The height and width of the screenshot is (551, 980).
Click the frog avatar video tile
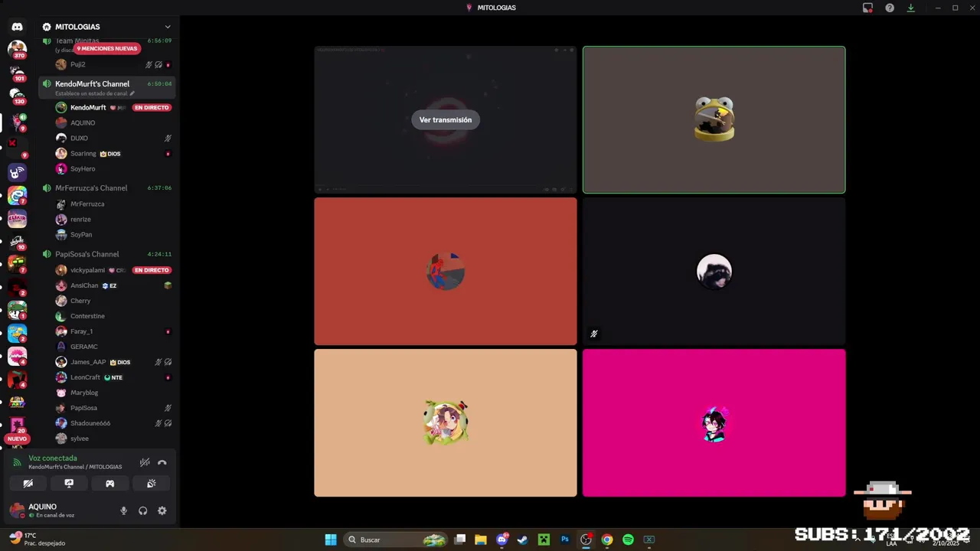click(714, 120)
